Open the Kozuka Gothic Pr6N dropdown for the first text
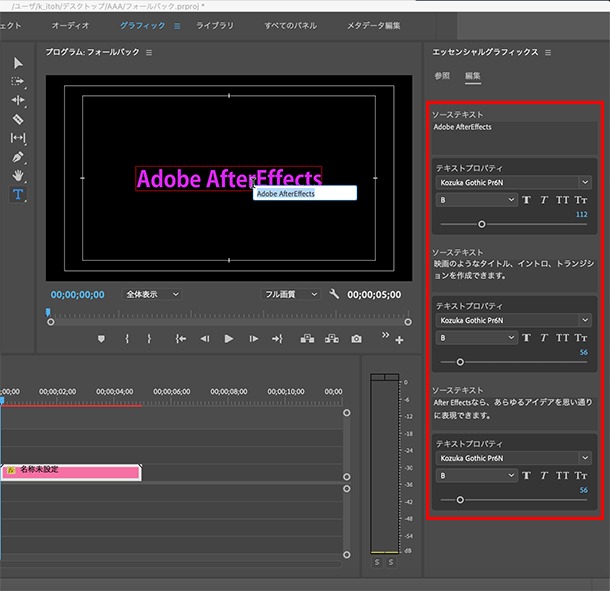 pos(514,182)
